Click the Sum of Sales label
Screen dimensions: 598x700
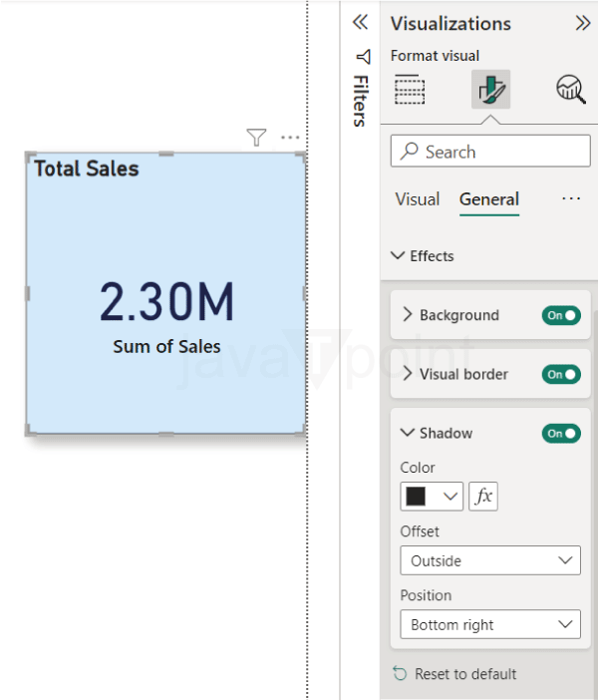[166, 346]
